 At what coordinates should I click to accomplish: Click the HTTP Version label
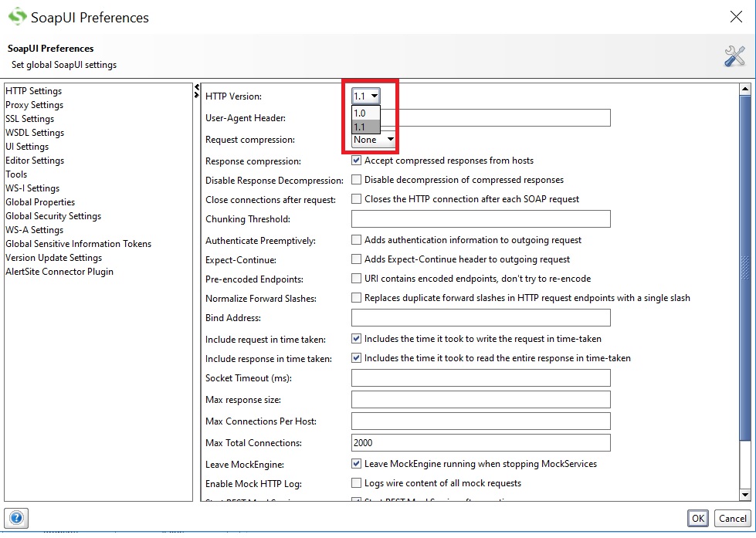point(233,96)
